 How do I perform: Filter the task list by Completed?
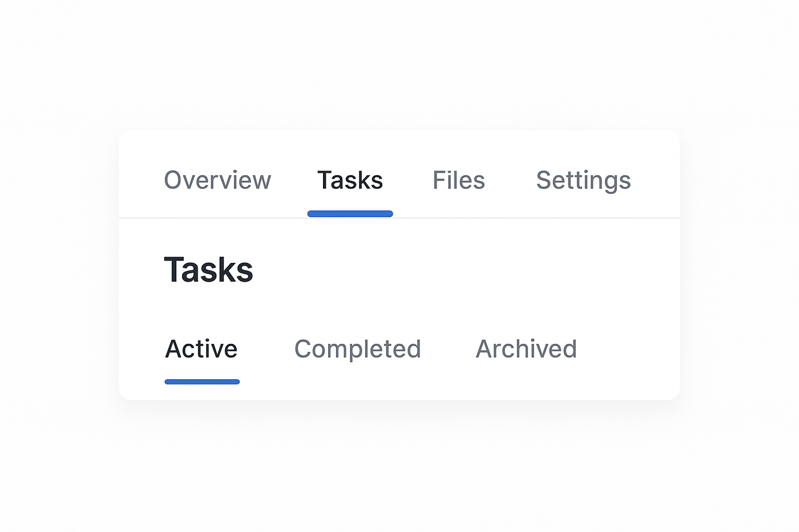pos(357,349)
